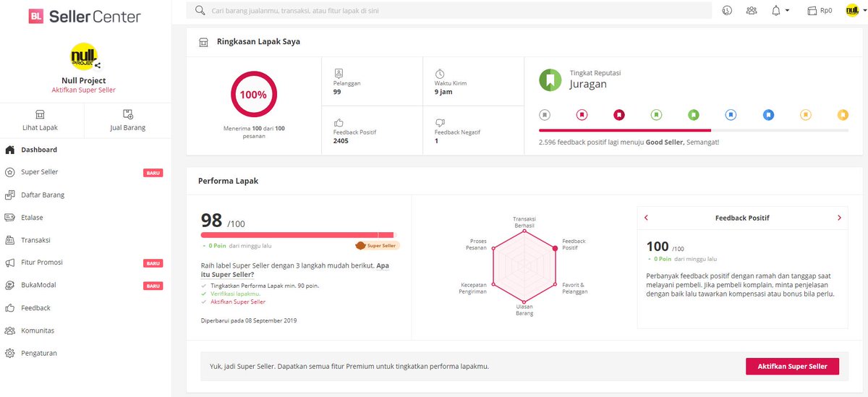868x397 pixels.
Task: Click the Etalase icon
Action: tap(9, 217)
